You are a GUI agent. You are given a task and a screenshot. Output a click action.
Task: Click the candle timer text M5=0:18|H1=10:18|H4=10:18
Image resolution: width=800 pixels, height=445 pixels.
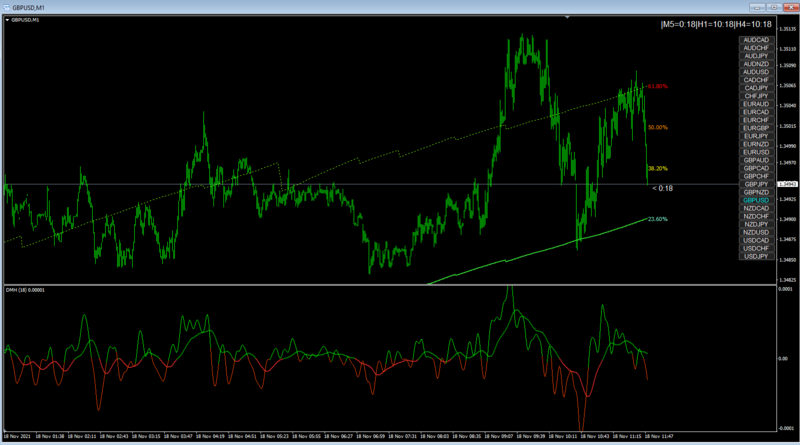coord(716,24)
